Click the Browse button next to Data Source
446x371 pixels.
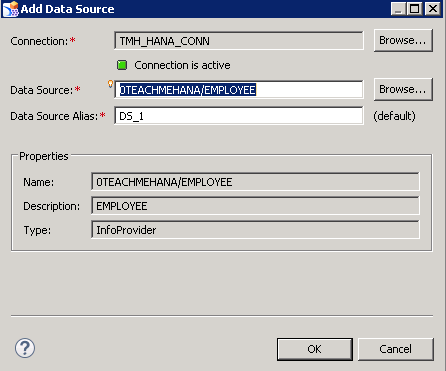coord(403,89)
